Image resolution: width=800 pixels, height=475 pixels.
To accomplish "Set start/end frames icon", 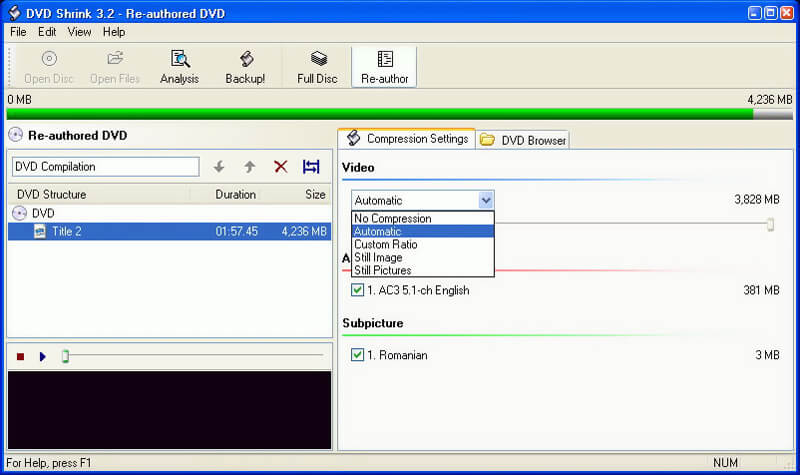I will [311, 167].
